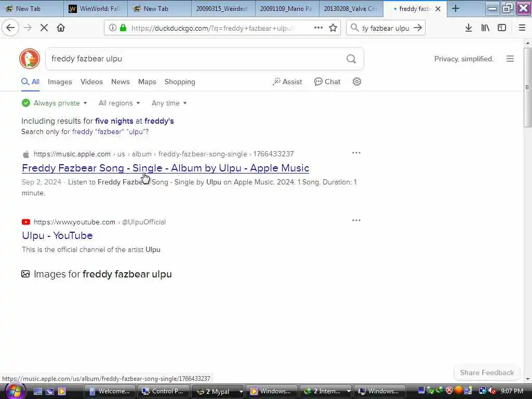Click the switch between windows quick launch icon
Viewport: 532px width, 399px height.
click(x=50, y=391)
